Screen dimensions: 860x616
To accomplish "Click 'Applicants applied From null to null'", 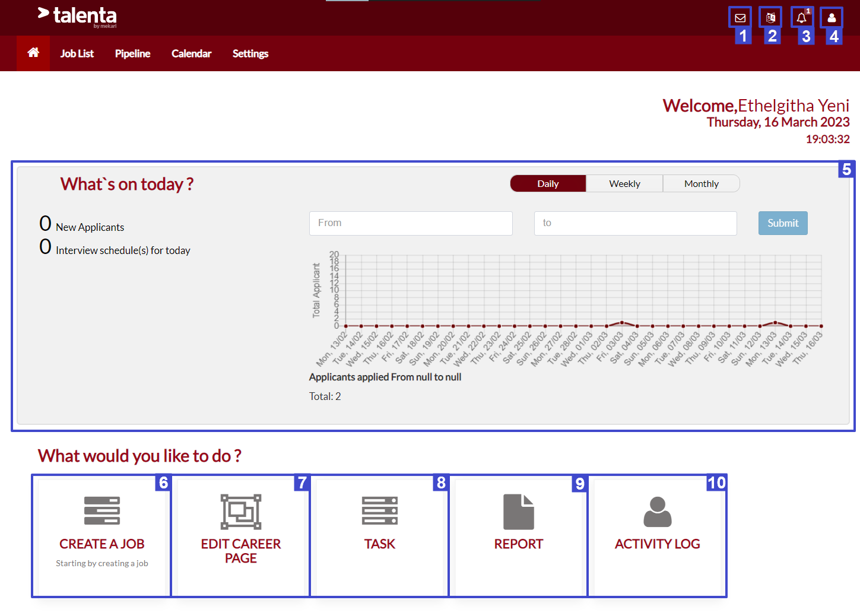I will tap(385, 377).
